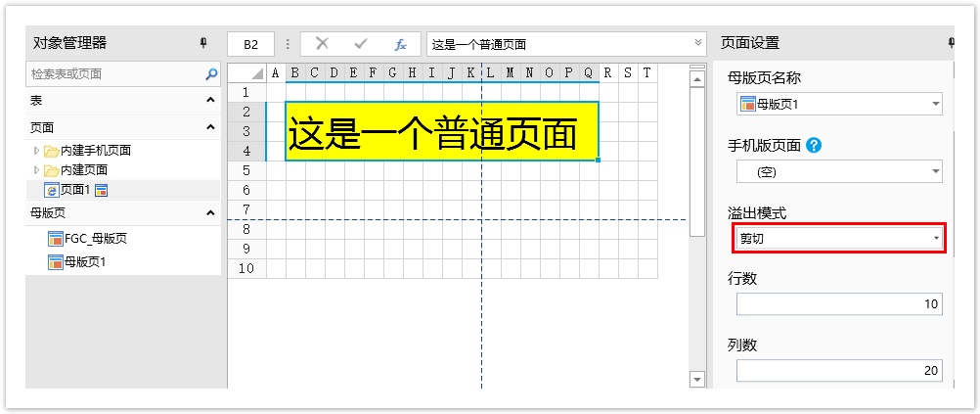The height and width of the screenshot is (414, 980).
Task: Click the B2 cell name box
Action: point(251,44)
